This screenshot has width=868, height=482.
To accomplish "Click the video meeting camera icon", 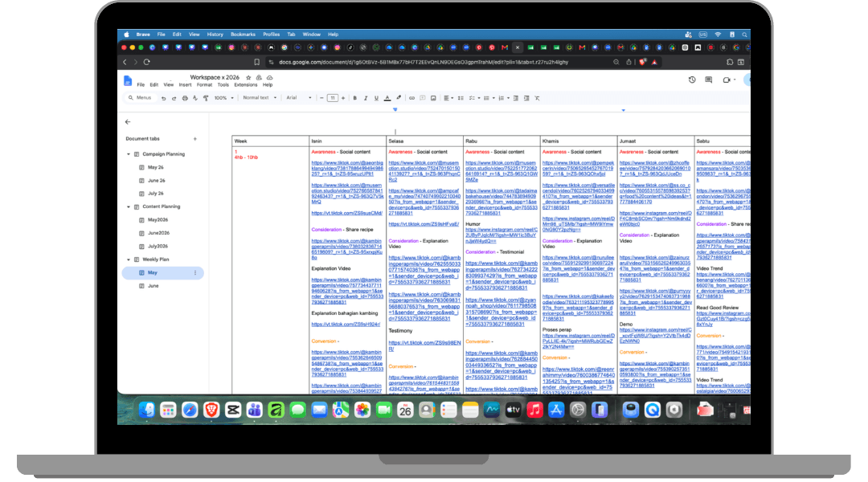I will [727, 80].
